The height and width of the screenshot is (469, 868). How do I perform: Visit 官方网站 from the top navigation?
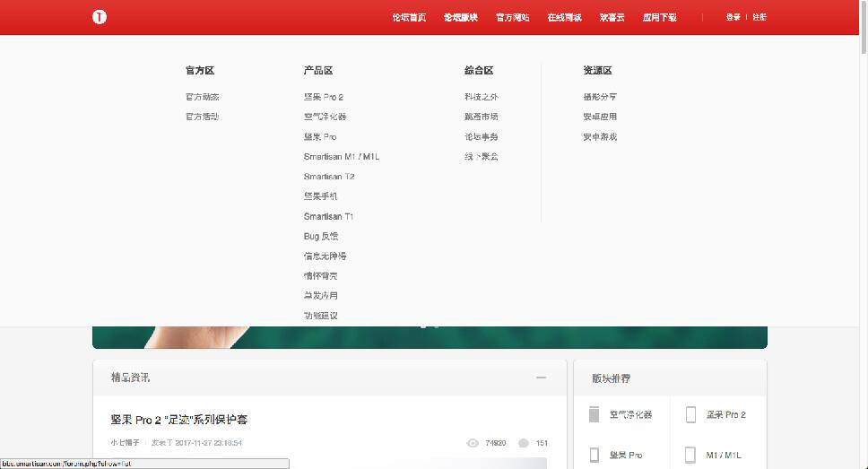click(x=513, y=17)
